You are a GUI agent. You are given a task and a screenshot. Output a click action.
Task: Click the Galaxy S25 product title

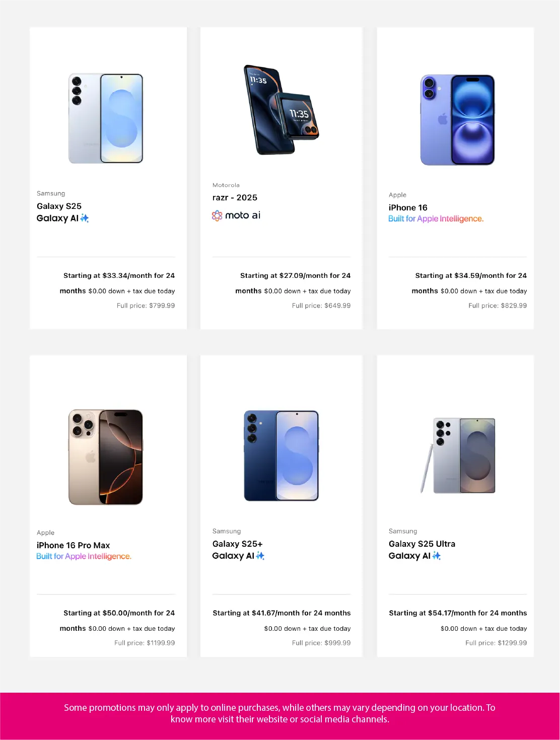tap(59, 206)
